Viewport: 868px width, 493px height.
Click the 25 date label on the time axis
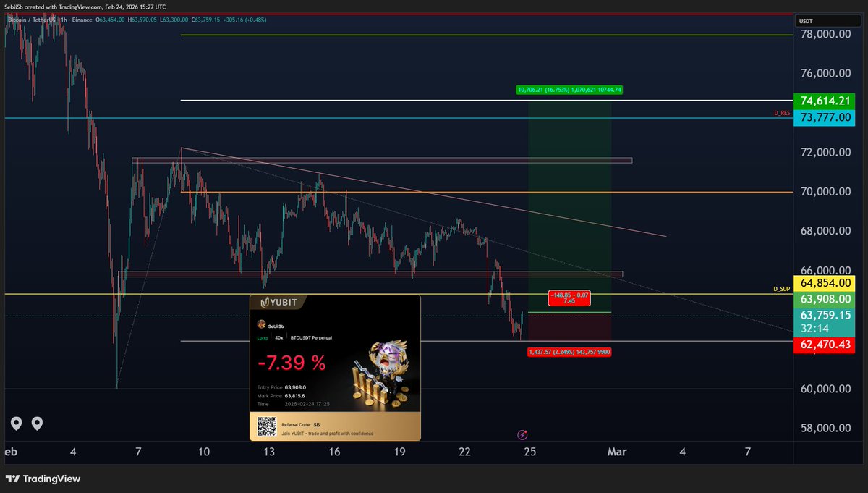530,452
